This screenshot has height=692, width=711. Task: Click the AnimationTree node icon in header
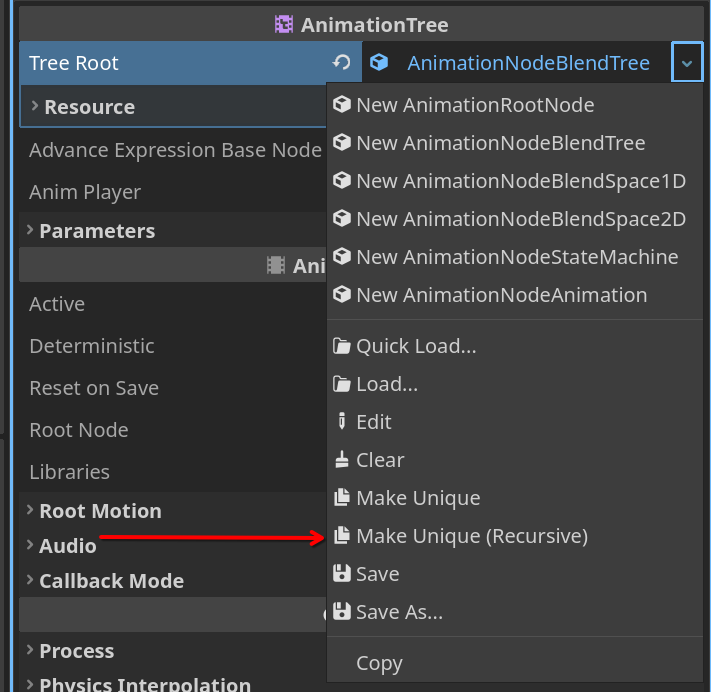[284, 24]
